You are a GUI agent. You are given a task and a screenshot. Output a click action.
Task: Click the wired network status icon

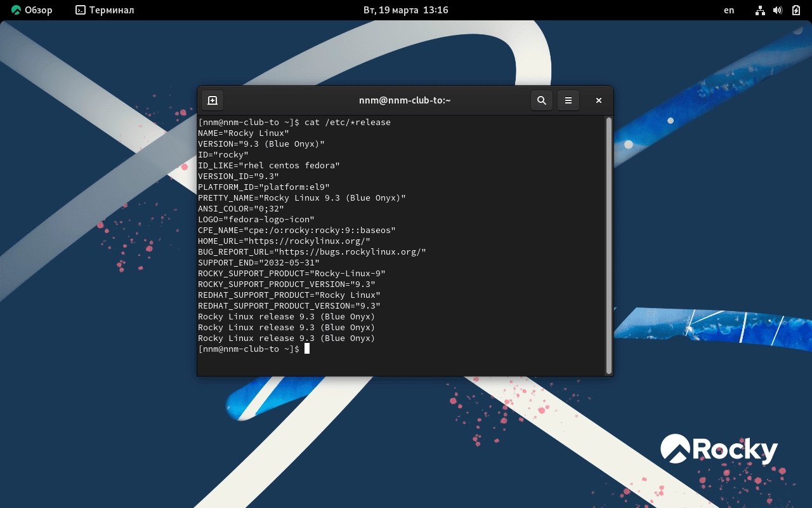(x=760, y=10)
